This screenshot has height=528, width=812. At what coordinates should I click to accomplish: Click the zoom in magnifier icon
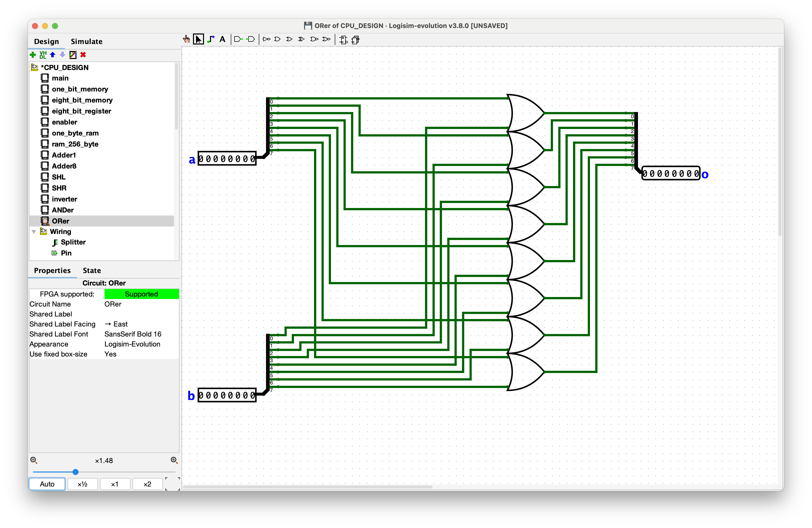point(174,460)
